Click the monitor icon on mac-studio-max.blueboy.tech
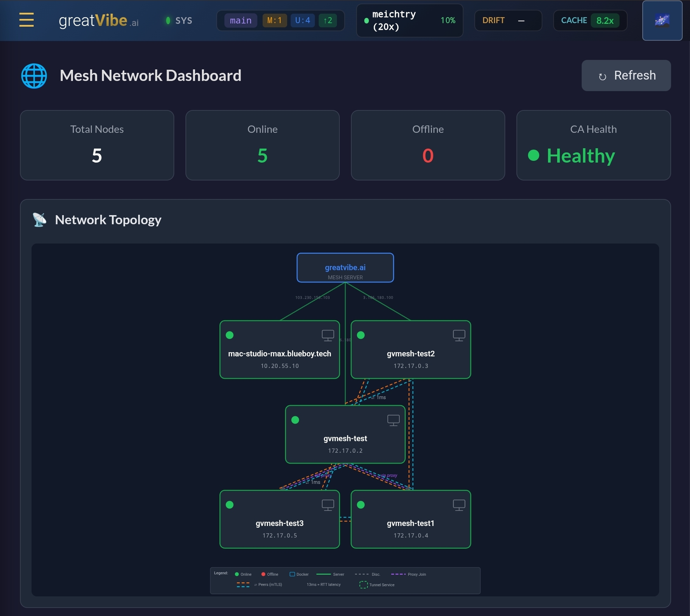Viewport: 690px width, 616px height. coord(327,335)
